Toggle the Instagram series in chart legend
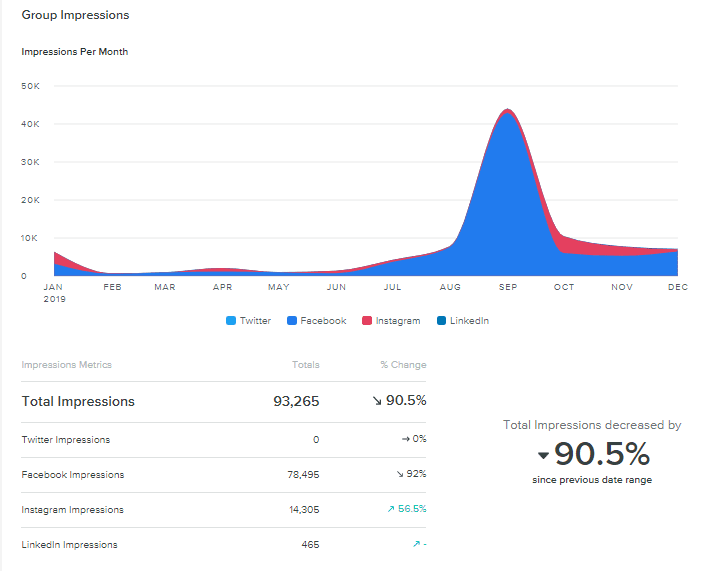Image resolution: width=713 pixels, height=571 pixels. coord(391,321)
